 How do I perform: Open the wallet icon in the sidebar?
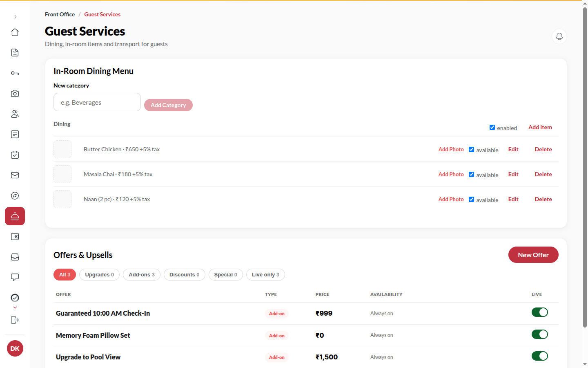15,237
